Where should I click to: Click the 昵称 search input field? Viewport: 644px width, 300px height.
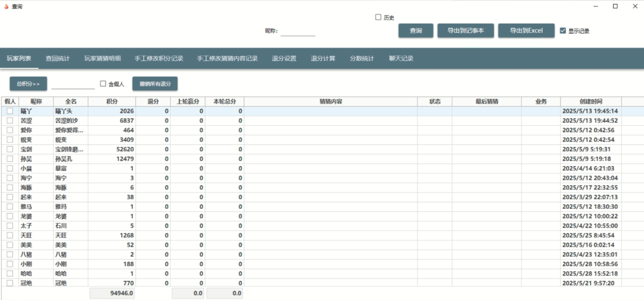pos(298,31)
